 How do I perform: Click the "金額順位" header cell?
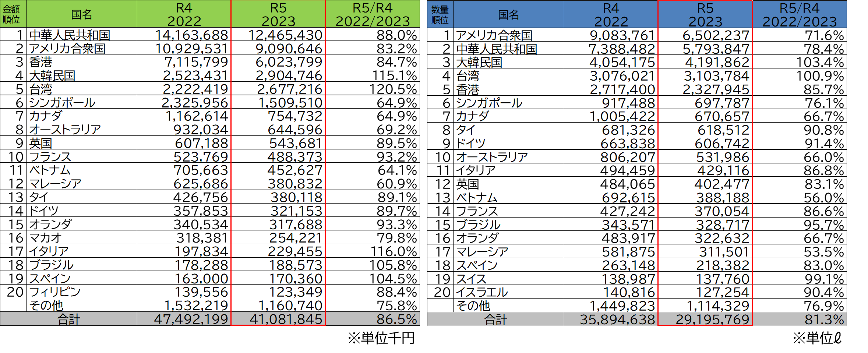(x=13, y=14)
